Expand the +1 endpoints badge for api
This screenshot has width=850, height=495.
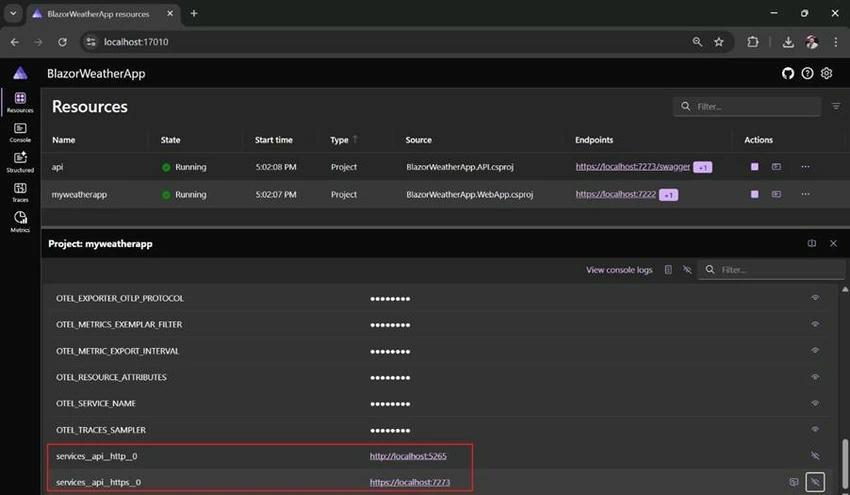(x=703, y=168)
